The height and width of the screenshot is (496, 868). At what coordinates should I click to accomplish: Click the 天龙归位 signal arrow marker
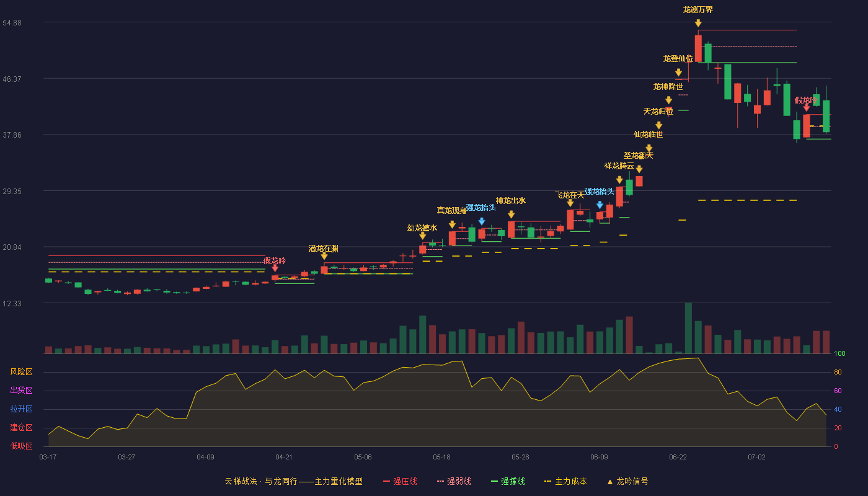pos(658,125)
